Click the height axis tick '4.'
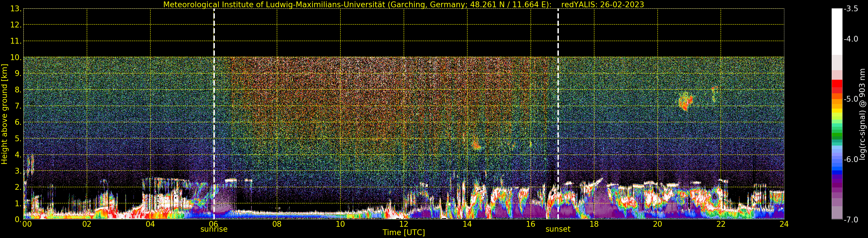The image size is (868, 238). tap(18, 155)
